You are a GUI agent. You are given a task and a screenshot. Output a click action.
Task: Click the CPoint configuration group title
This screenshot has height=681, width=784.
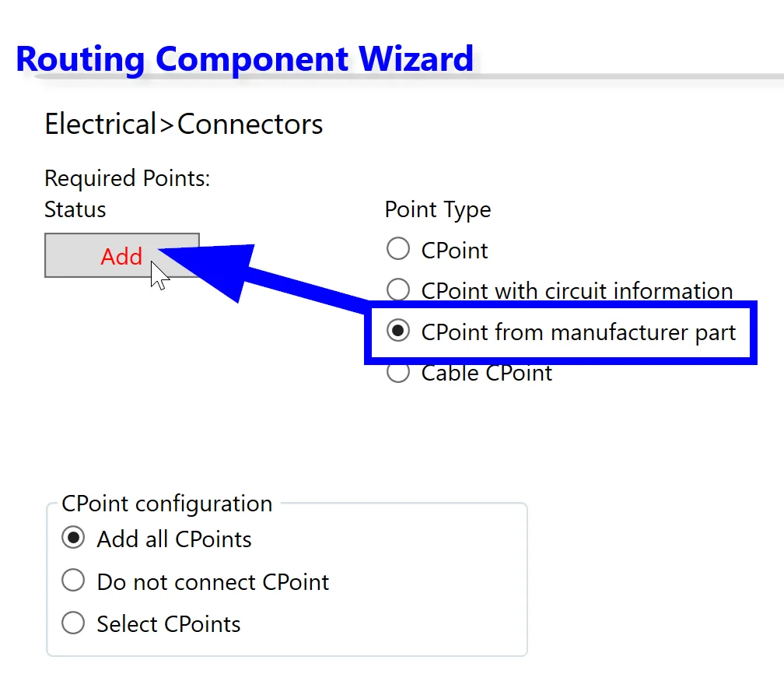[x=167, y=504]
